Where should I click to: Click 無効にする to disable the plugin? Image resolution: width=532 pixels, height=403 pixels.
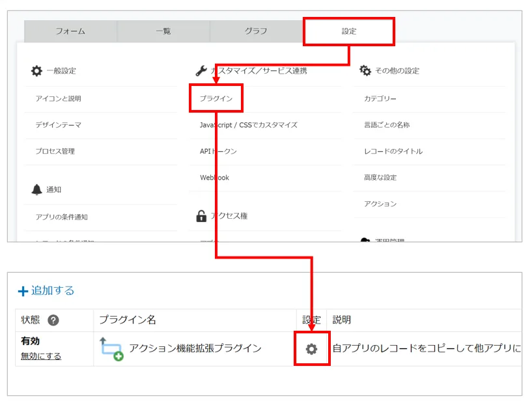pyautogui.click(x=41, y=356)
